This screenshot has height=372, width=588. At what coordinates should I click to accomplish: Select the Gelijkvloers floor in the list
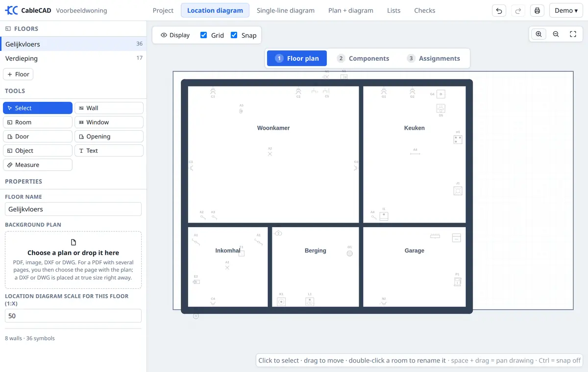(x=73, y=44)
